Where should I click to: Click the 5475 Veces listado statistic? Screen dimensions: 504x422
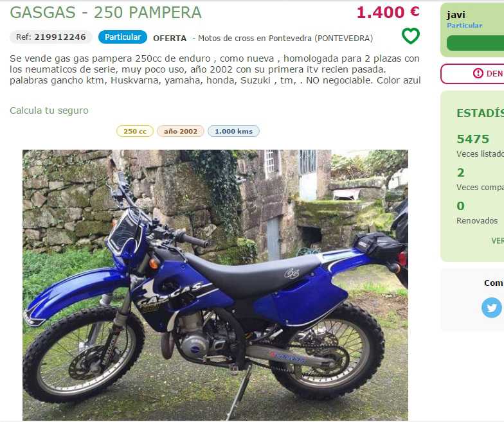[x=480, y=146]
